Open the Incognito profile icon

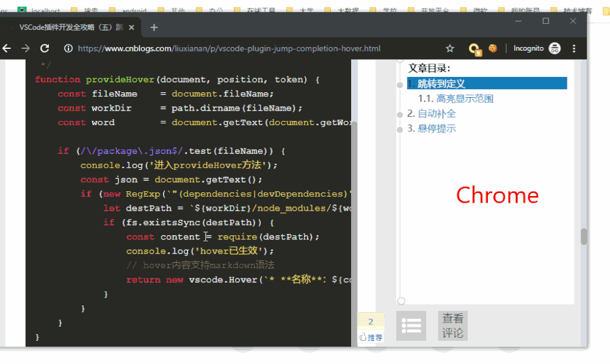click(554, 48)
